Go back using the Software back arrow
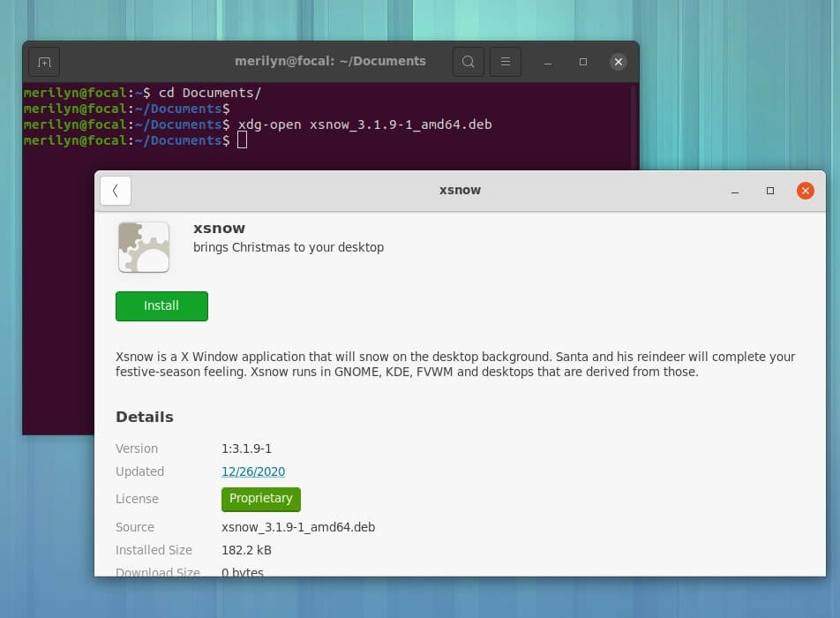 116,190
